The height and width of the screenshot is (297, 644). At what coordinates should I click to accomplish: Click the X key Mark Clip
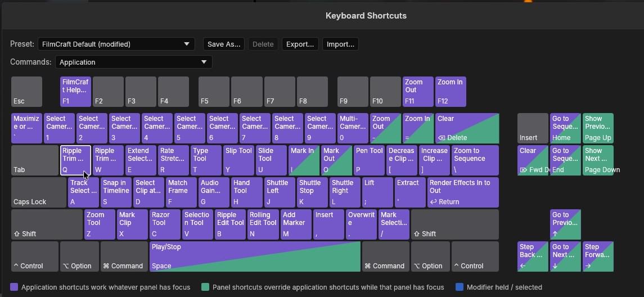coord(132,224)
